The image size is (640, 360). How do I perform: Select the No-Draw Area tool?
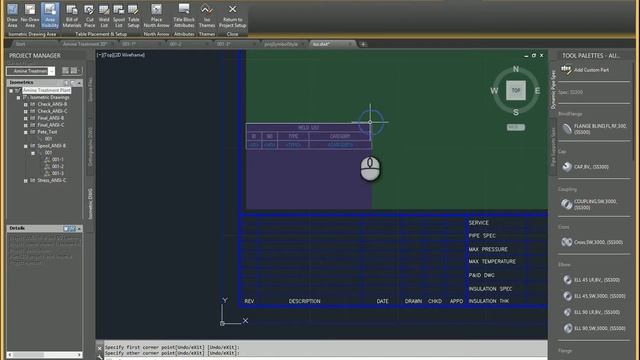pyautogui.click(x=30, y=16)
